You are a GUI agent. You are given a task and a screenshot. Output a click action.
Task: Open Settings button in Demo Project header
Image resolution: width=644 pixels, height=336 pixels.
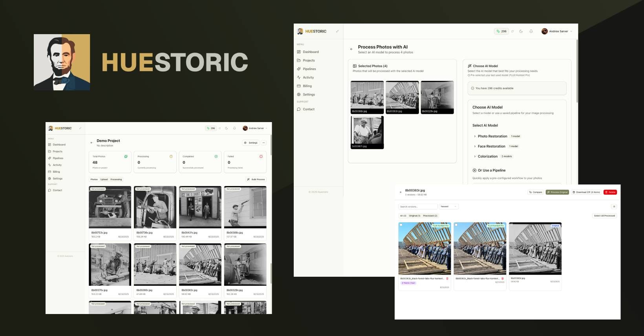coord(251,143)
